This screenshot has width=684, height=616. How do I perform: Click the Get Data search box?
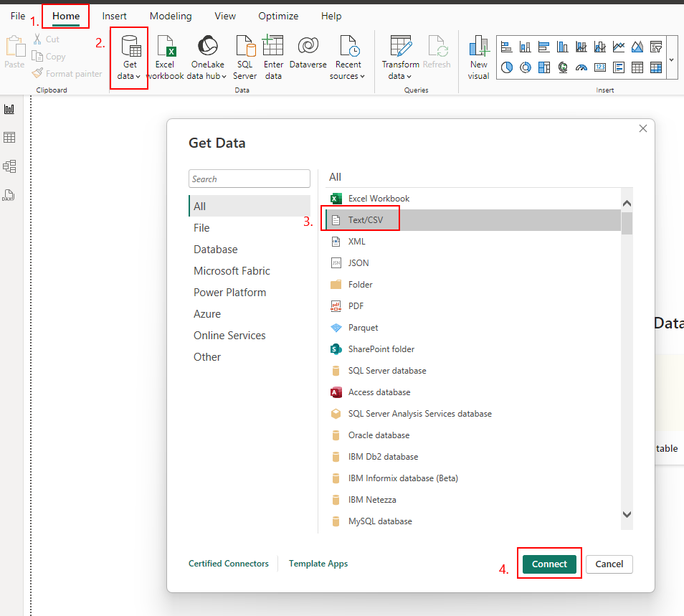tap(250, 179)
